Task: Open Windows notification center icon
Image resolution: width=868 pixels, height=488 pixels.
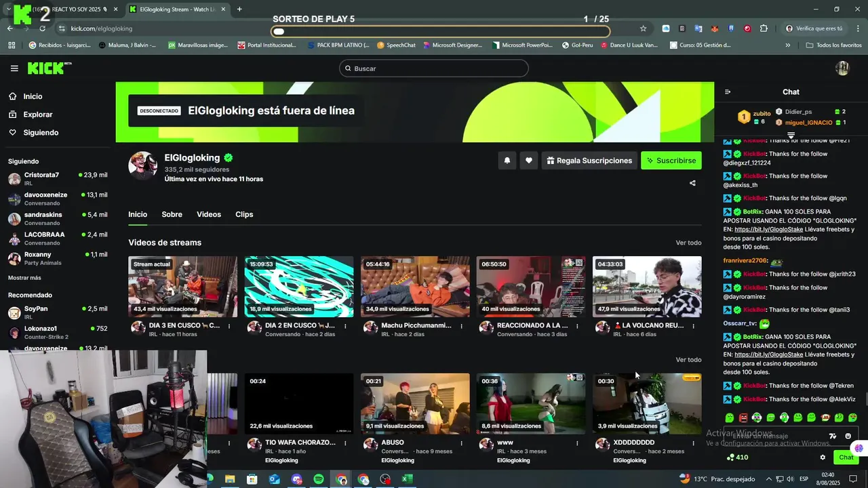Action: (853, 479)
